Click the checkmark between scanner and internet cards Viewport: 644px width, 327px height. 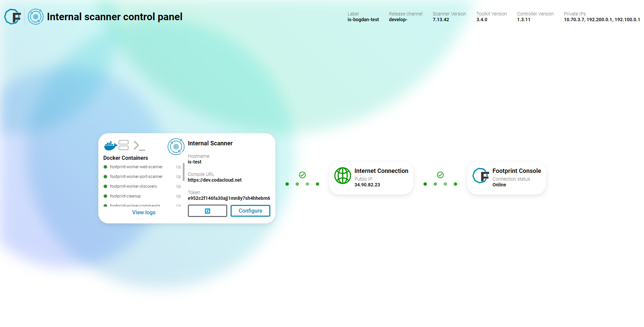click(302, 175)
